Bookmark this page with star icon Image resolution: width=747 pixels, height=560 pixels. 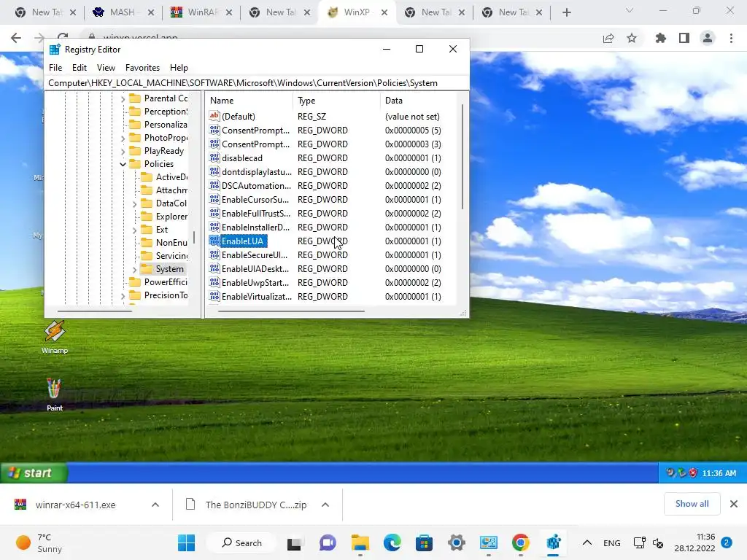(632, 38)
